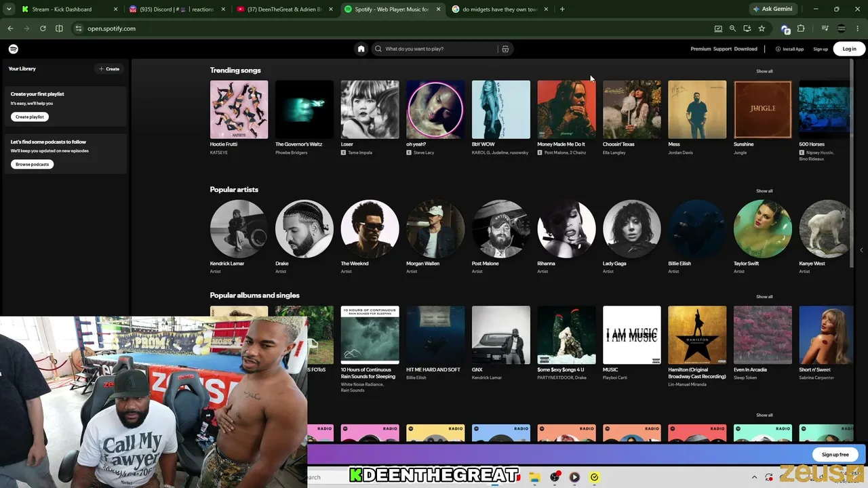
Task: Open the Hootie Frutti song cover
Action: 239,110
